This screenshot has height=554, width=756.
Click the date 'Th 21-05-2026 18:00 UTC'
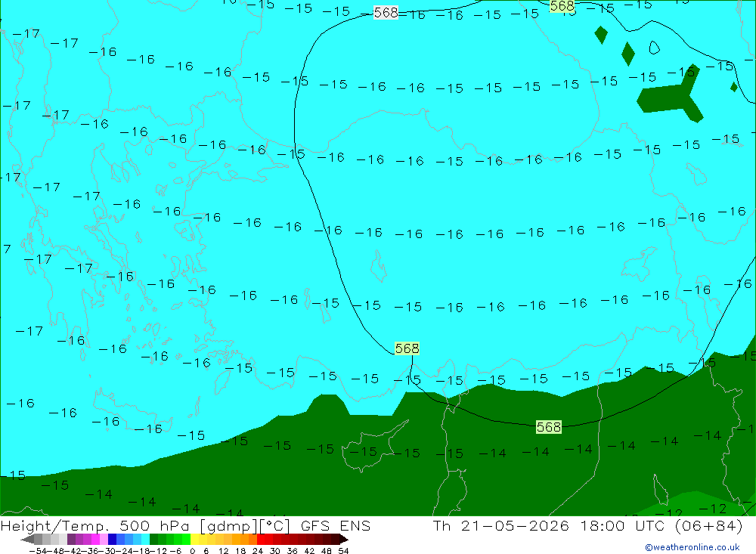549,525
